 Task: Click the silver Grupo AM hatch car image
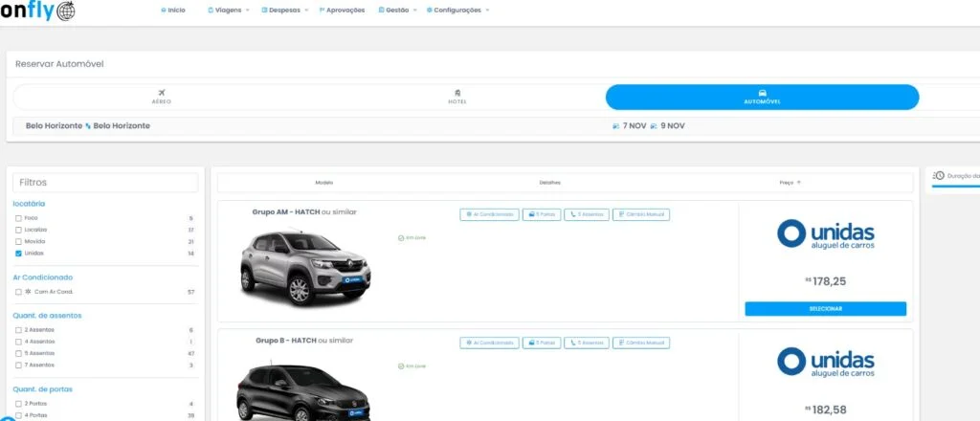coord(305,267)
